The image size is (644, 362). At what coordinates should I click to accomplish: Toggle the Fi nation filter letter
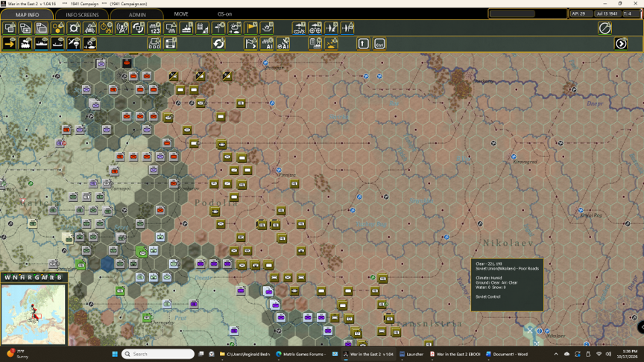[x=22, y=277]
